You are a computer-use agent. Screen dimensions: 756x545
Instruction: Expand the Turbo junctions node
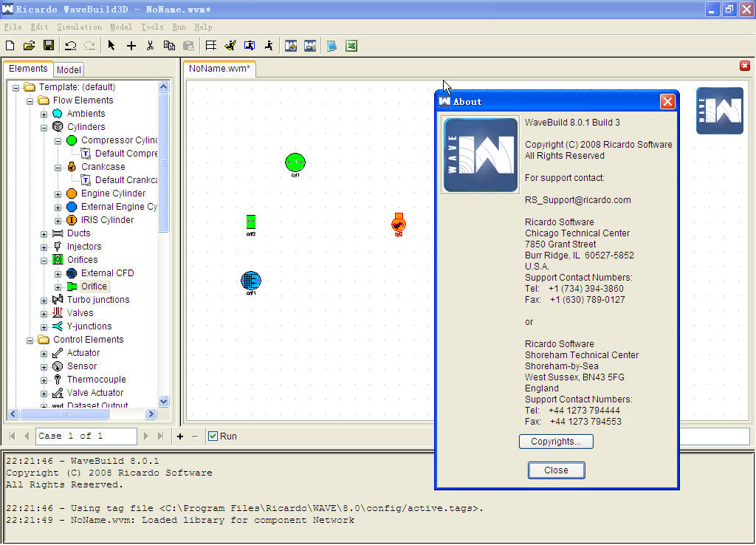click(x=44, y=301)
